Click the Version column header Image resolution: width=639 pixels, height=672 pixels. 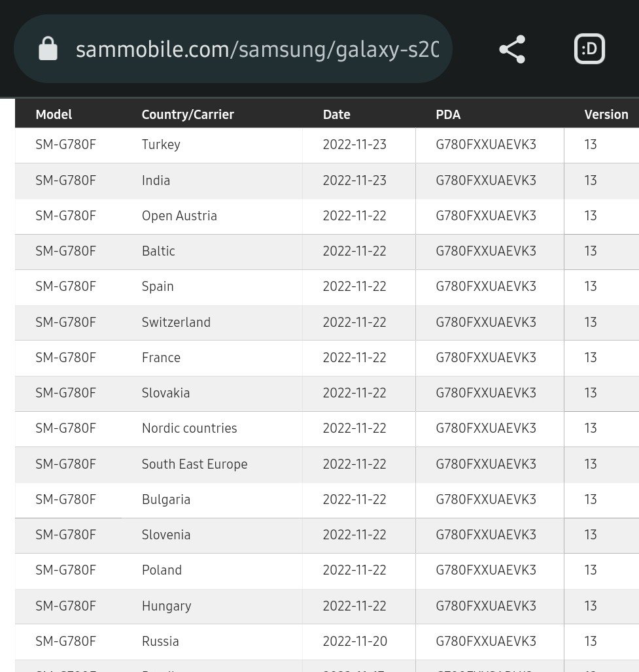pos(606,114)
